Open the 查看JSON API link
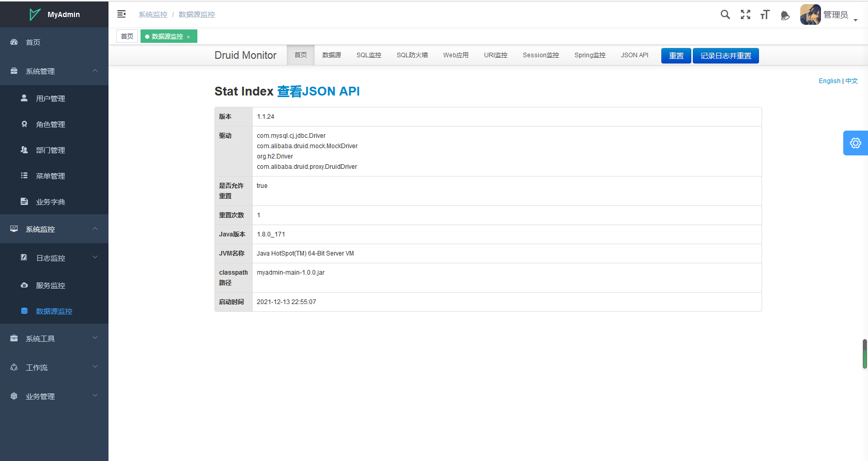 [x=318, y=91]
